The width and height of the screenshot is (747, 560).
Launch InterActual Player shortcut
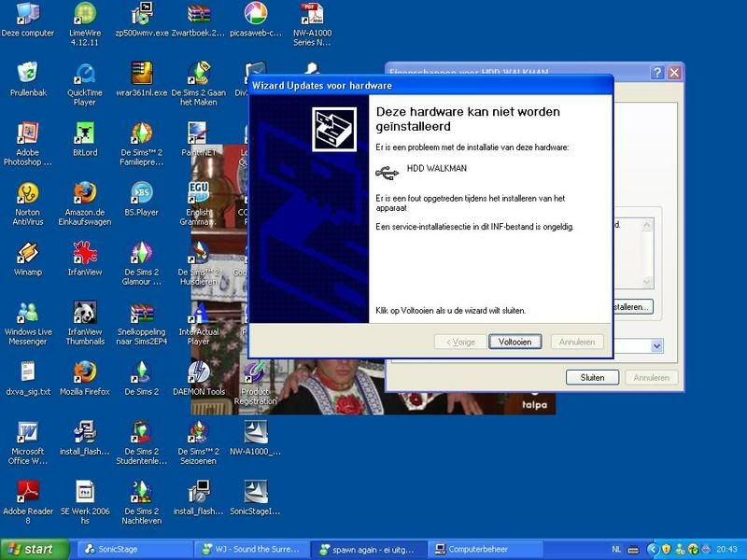198,323
